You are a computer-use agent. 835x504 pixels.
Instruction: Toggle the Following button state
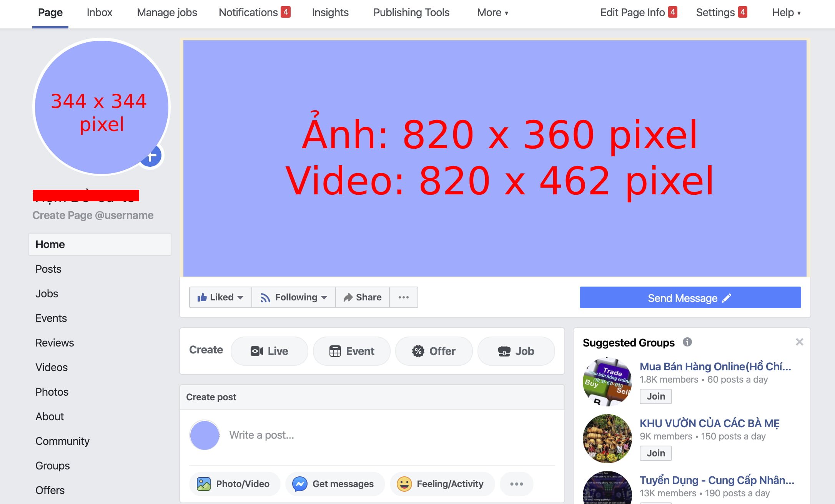click(x=294, y=298)
